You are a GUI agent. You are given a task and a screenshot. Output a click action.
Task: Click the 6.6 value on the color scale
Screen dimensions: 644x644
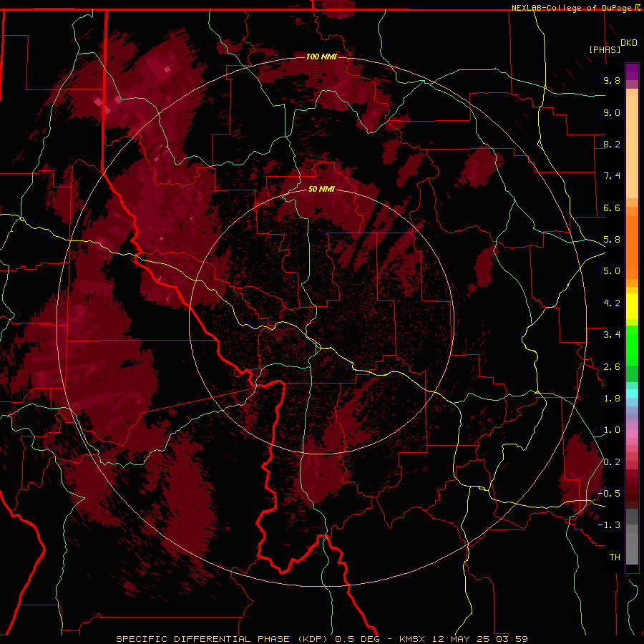[x=612, y=208]
